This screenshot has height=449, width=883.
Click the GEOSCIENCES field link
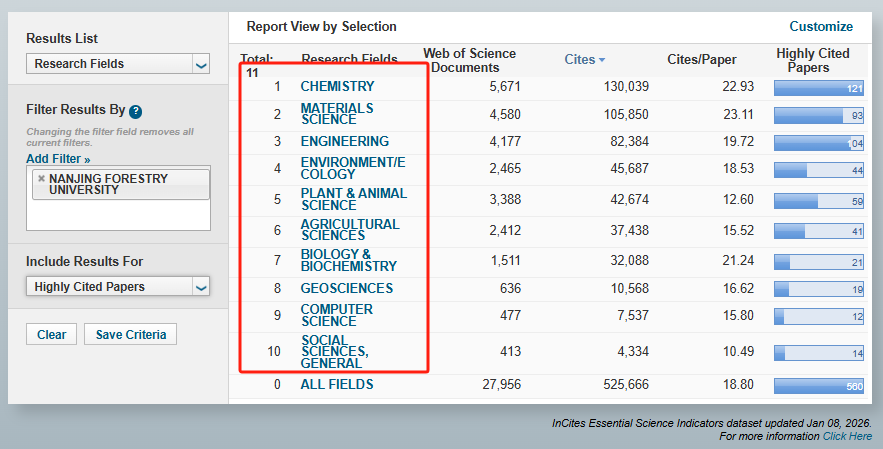point(346,289)
